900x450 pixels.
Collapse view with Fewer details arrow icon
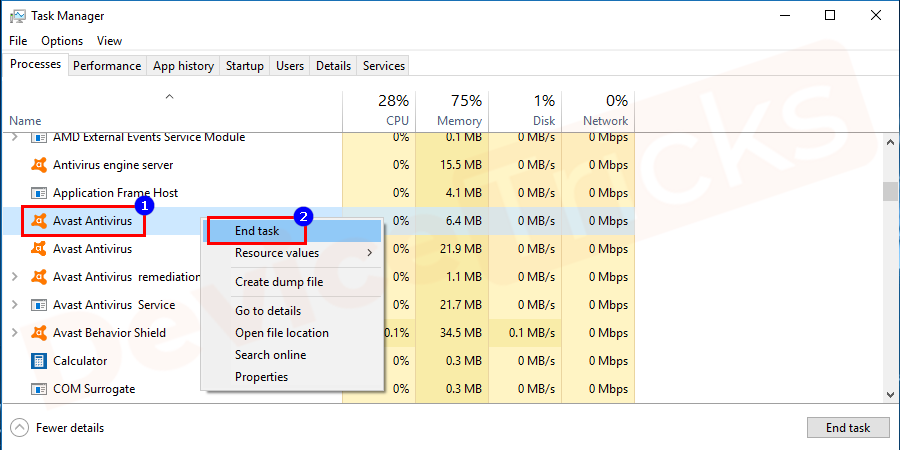(x=19, y=428)
